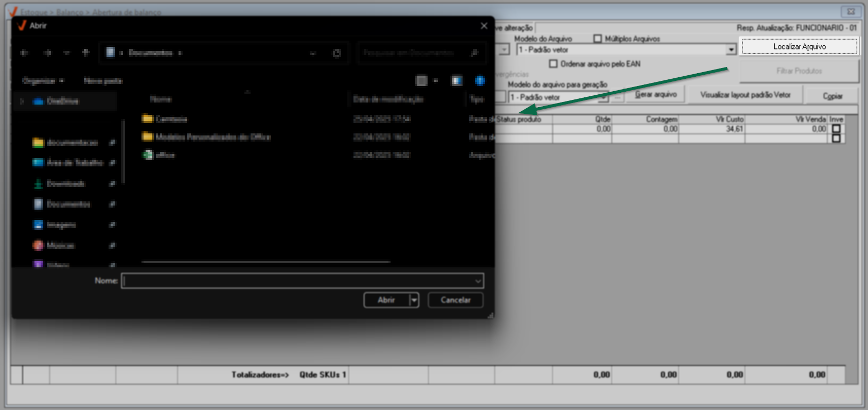The width and height of the screenshot is (868, 410).
Task: Enable Ordenar arquivo pelo EAN checkbox
Action: [553, 64]
